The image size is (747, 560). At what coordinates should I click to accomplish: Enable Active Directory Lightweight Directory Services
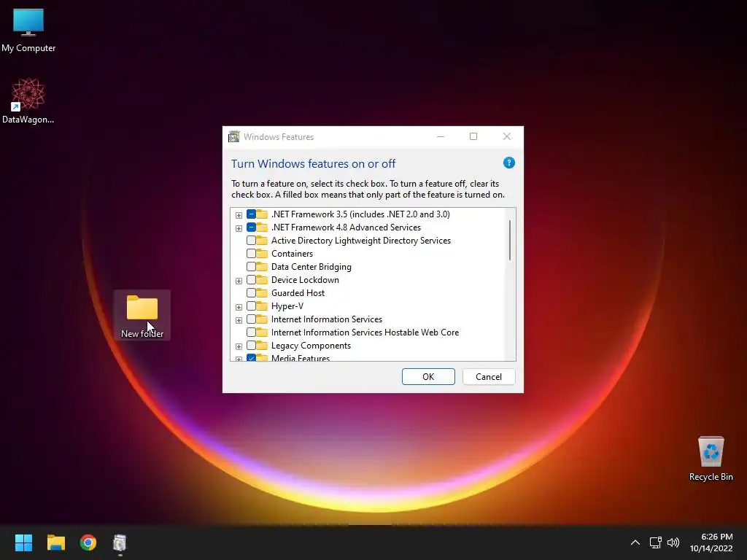click(251, 241)
